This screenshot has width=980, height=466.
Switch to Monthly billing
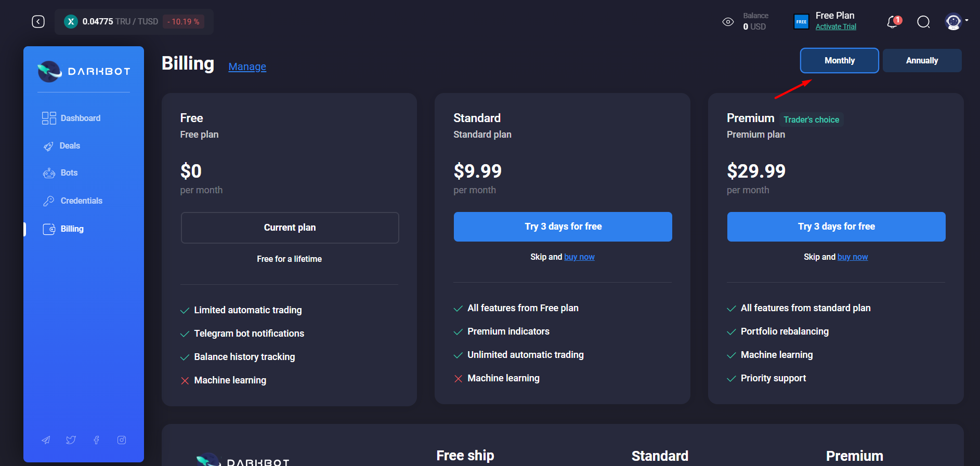[840, 60]
